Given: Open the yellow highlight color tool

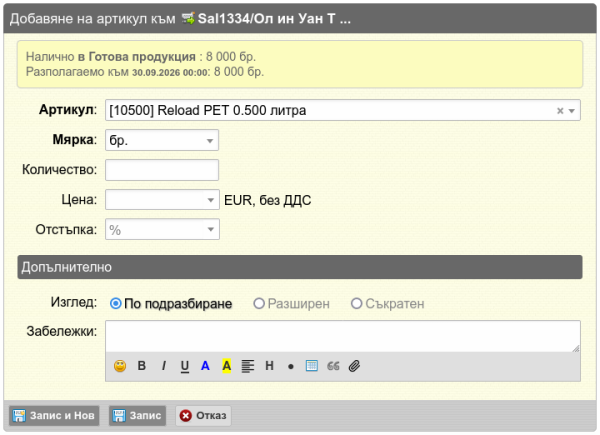Looking at the screenshot, I should pyautogui.click(x=227, y=366).
